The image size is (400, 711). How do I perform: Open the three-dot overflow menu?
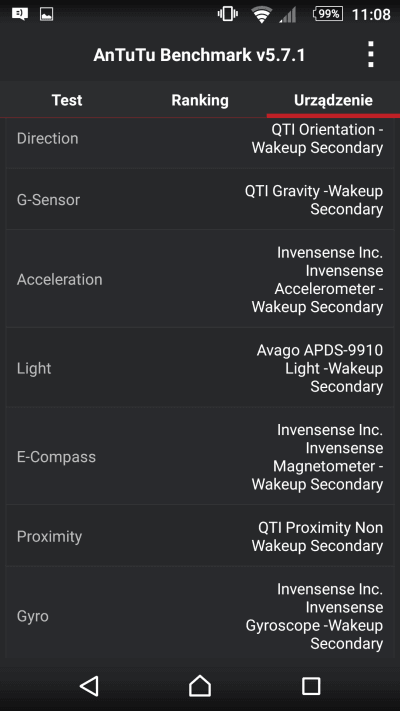coord(371,54)
